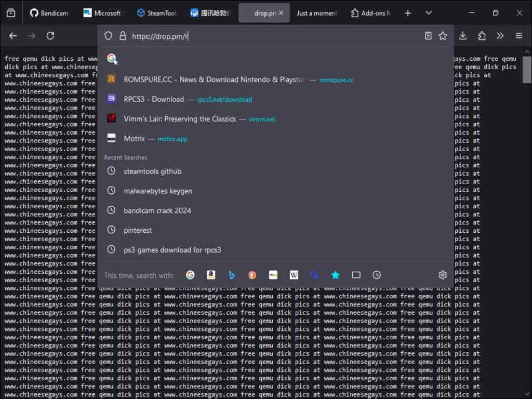The height and width of the screenshot is (399, 532).
Task: Open Vimm's Lair suggestion
Action: tap(275, 119)
